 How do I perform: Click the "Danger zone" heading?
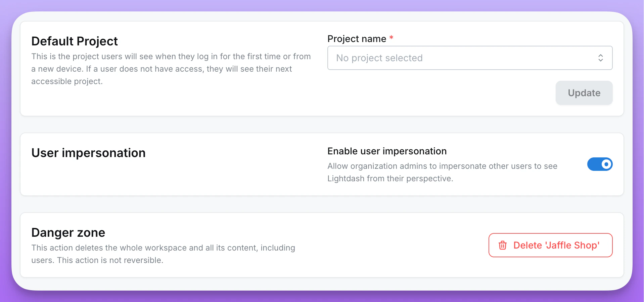(68, 232)
